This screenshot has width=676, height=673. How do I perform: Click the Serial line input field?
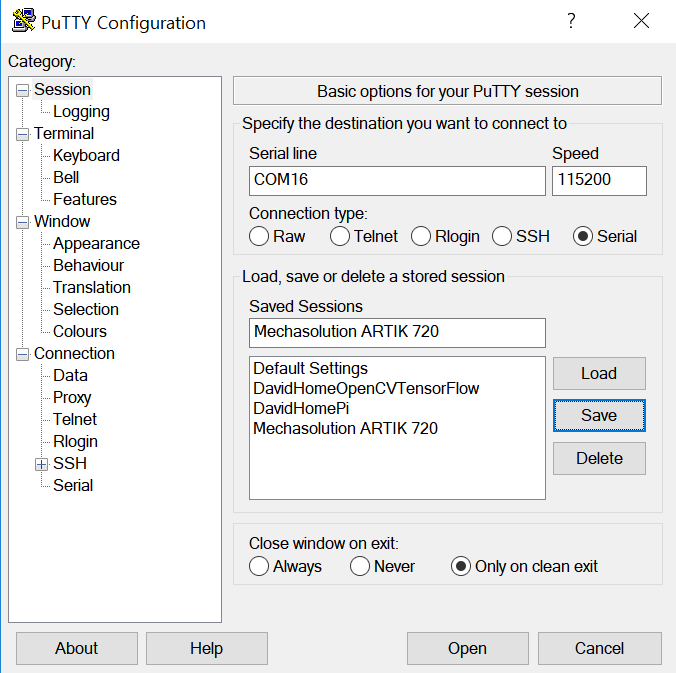[x=397, y=181]
